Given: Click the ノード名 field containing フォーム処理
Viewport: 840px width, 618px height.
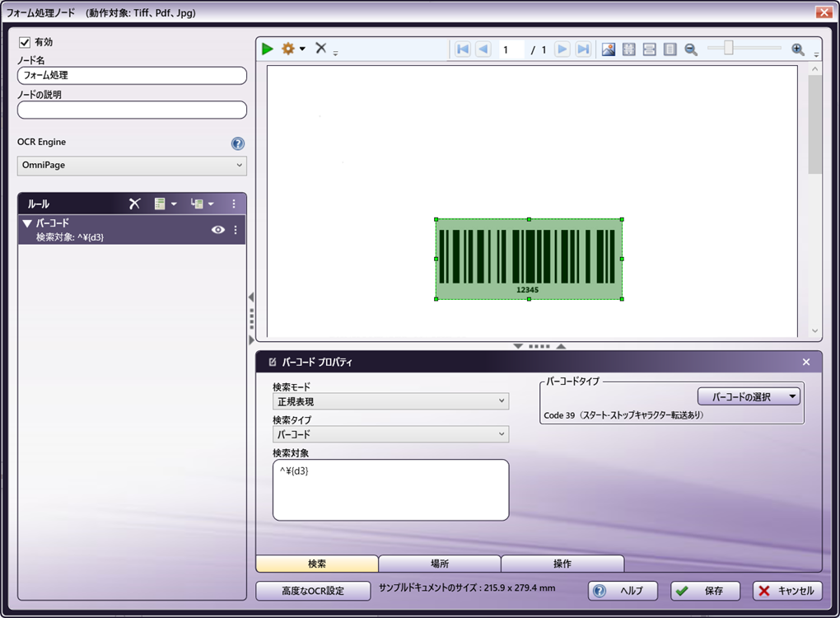Looking at the screenshot, I should pos(132,76).
